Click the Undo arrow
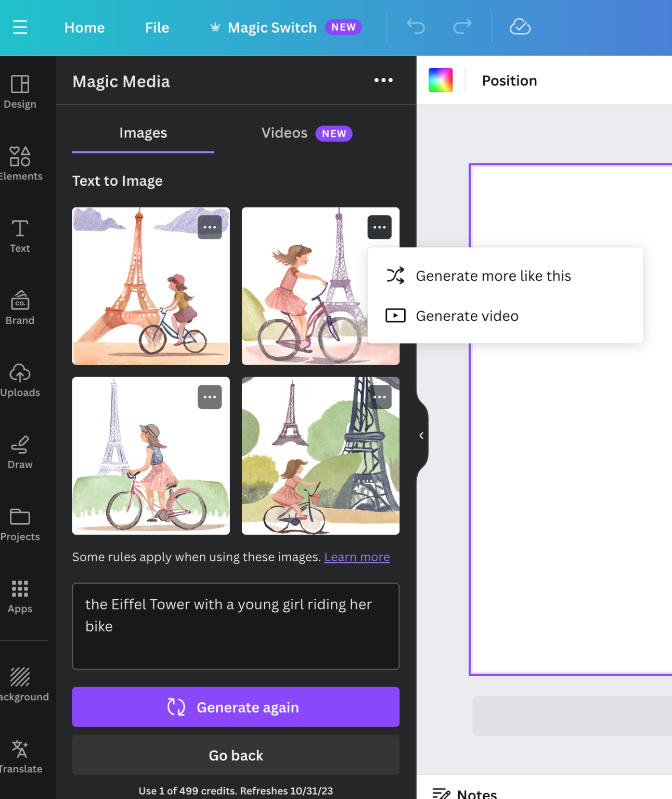Viewport: 672px width, 799px height. point(416,27)
